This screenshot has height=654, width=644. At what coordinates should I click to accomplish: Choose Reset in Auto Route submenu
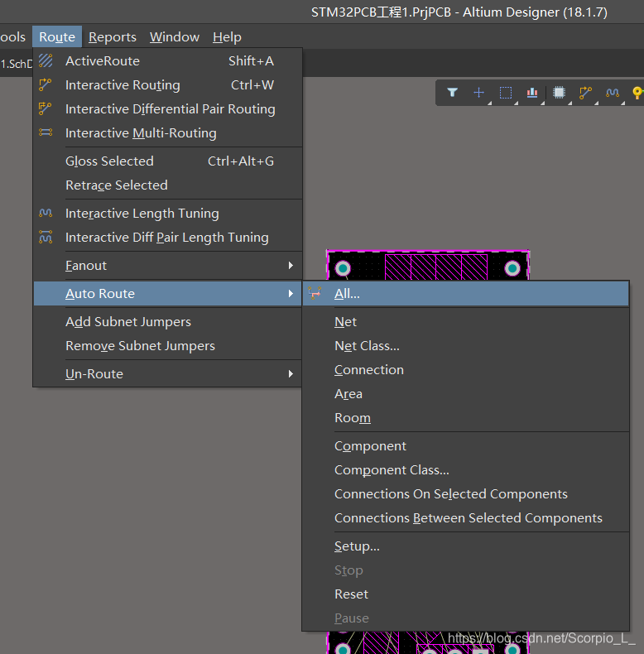[x=466, y=594]
